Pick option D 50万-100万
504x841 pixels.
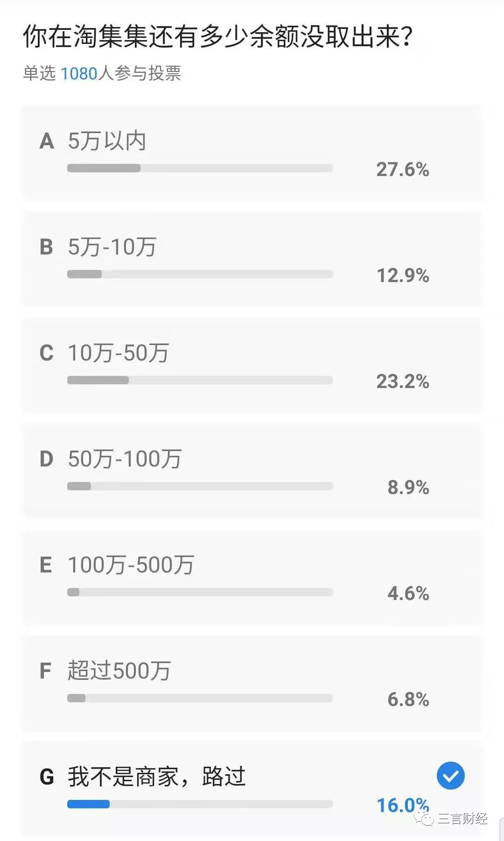(252, 472)
